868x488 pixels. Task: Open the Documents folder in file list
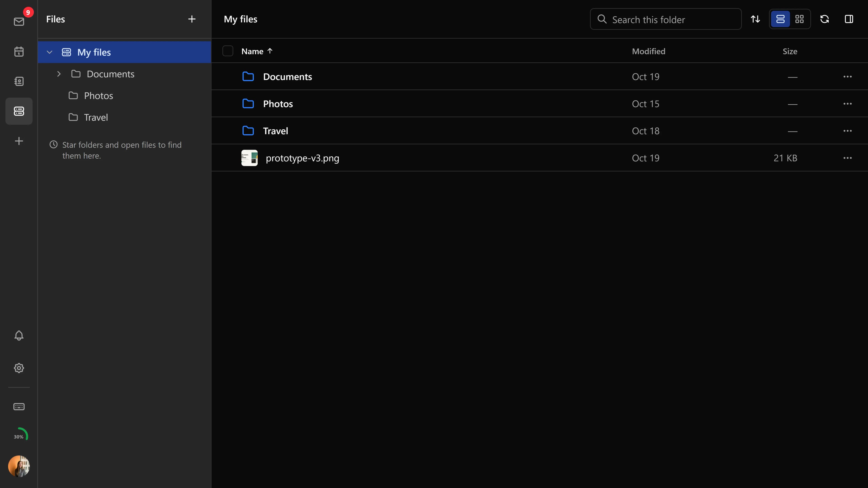288,77
